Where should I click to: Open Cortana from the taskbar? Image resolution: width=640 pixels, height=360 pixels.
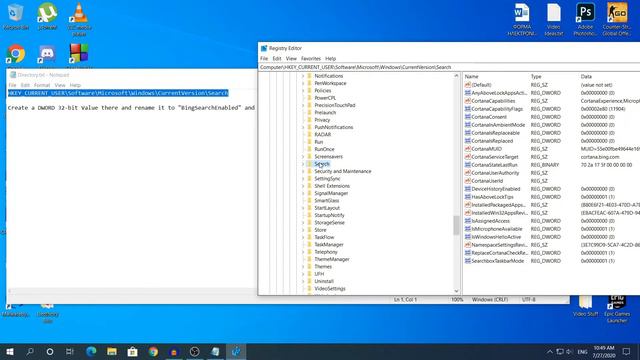click(50, 351)
